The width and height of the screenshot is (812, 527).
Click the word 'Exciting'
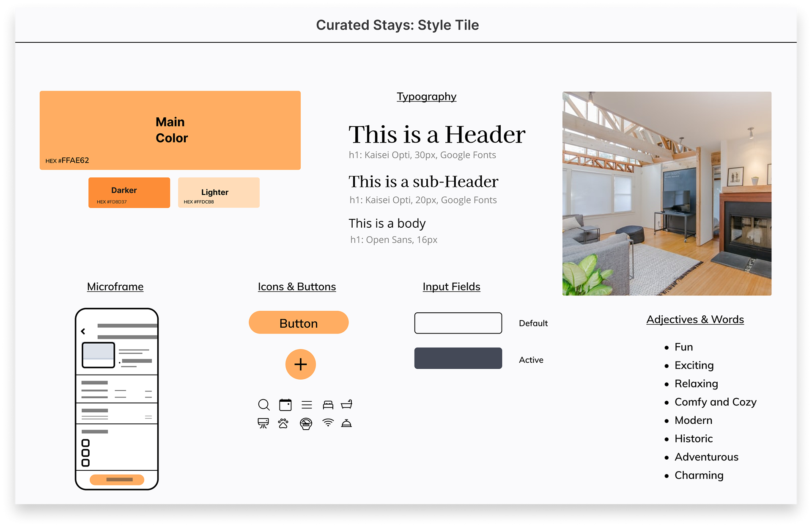tap(694, 365)
